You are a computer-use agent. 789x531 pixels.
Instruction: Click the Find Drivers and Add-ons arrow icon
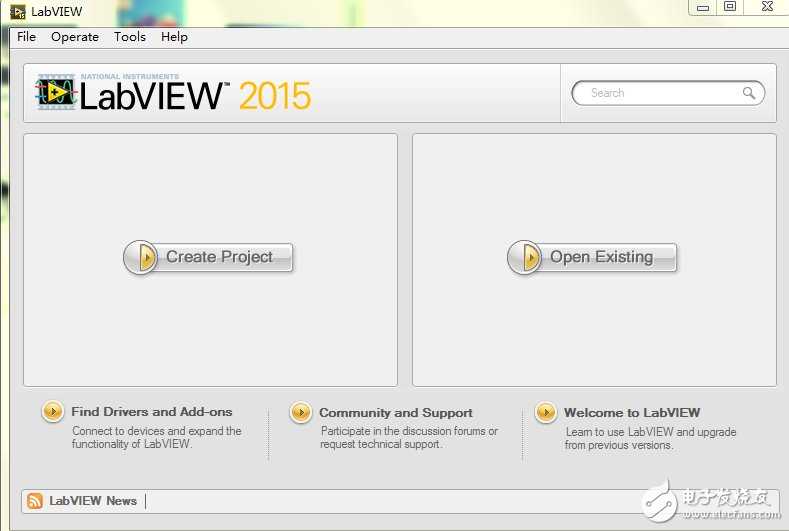coord(52,411)
